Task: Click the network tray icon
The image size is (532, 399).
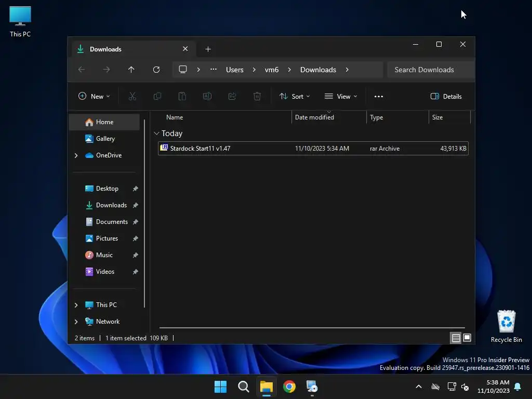Action: [451, 387]
